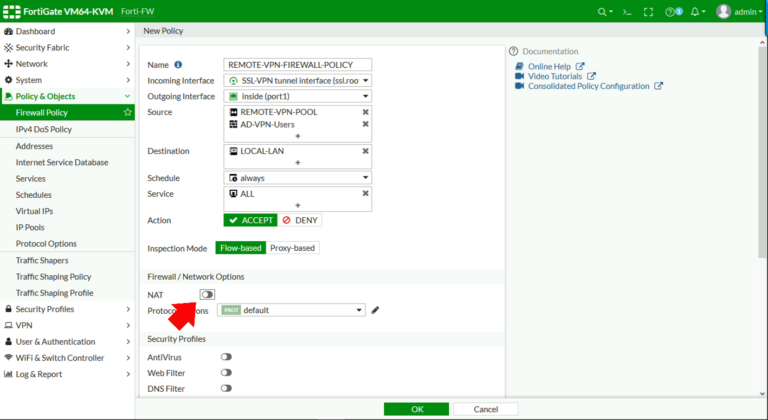Click into the policy Name field
The height and width of the screenshot is (420, 768).
pos(297,65)
